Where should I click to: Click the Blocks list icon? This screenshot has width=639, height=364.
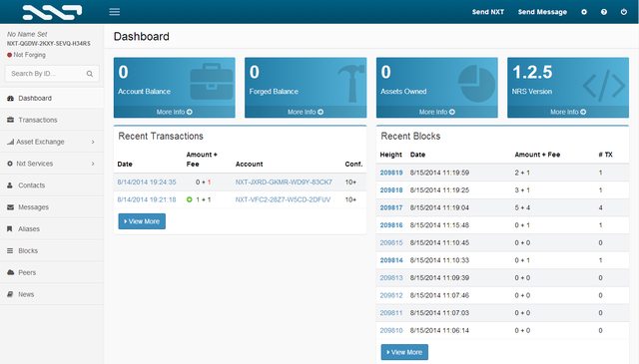[x=10, y=250]
